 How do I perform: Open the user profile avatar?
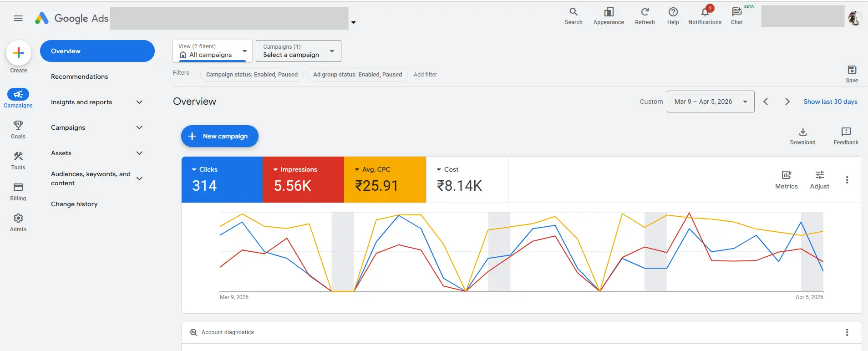854,18
